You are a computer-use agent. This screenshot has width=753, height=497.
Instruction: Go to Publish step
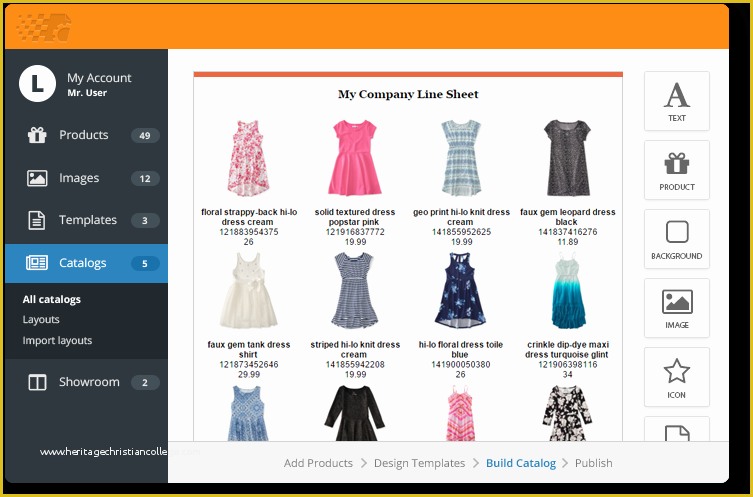tap(594, 463)
